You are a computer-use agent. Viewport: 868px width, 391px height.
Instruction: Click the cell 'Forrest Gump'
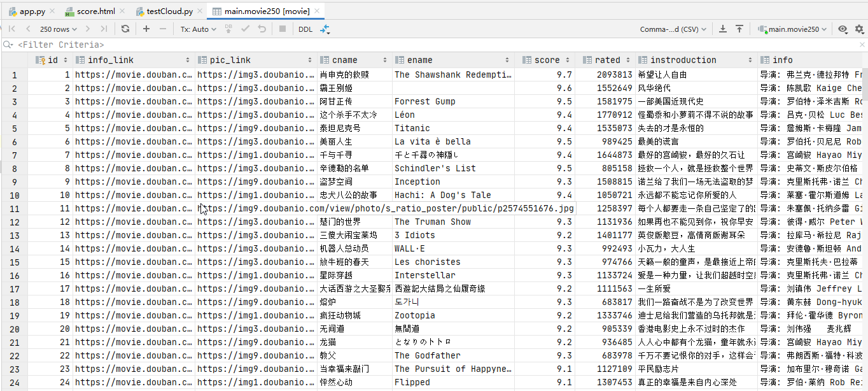(x=453, y=101)
